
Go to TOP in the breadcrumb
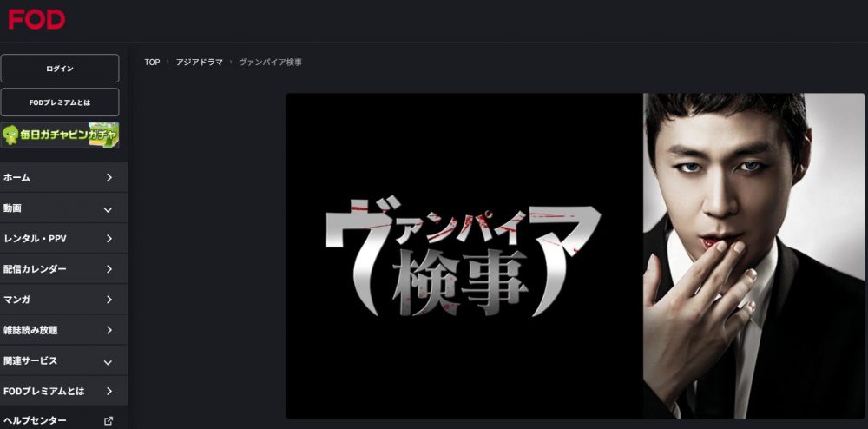pyautogui.click(x=152, y=63)
